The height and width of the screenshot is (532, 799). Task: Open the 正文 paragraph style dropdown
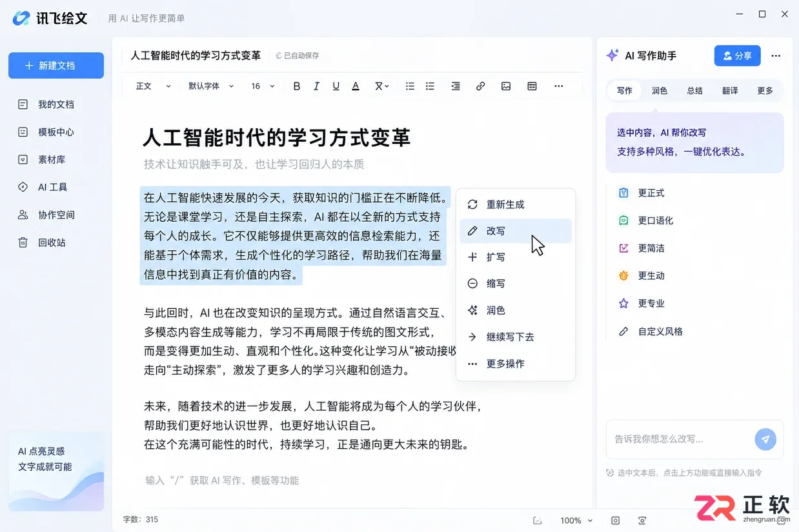point(153,86)
